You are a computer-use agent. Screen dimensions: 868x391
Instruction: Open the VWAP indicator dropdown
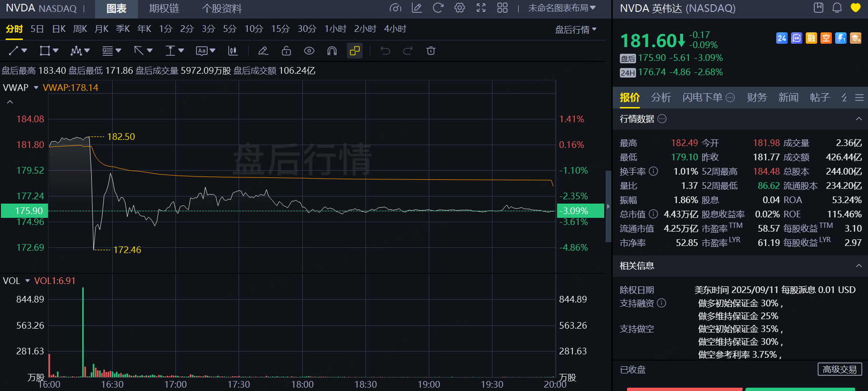pos(36,88)
